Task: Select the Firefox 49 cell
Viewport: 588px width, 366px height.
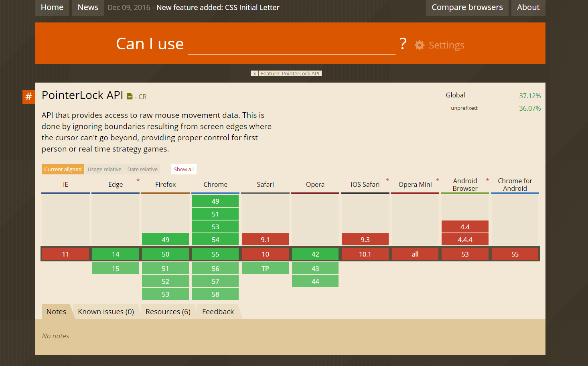Action: (165, 239)
